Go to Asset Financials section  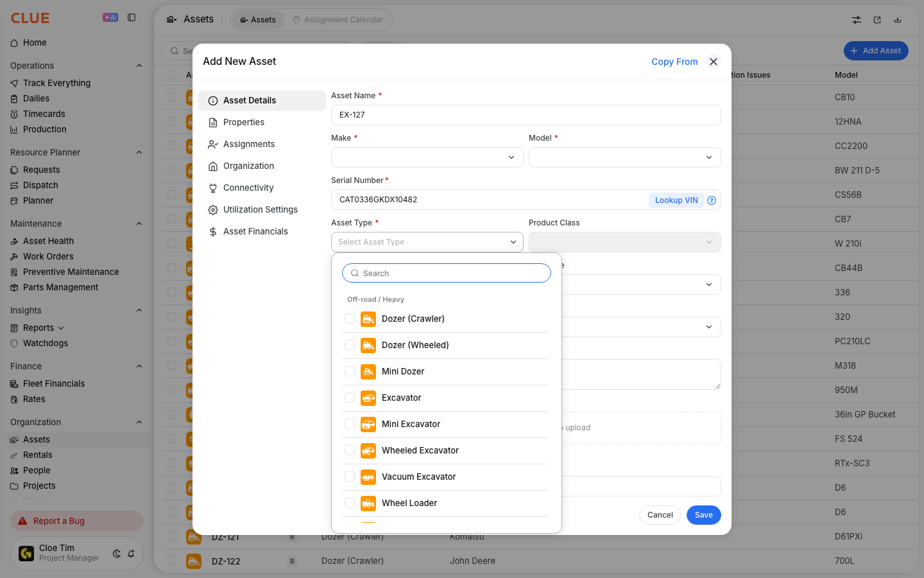tap(262, 232)
